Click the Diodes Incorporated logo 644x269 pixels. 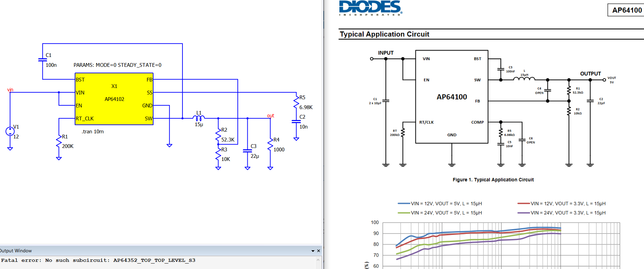click(371, 8)
